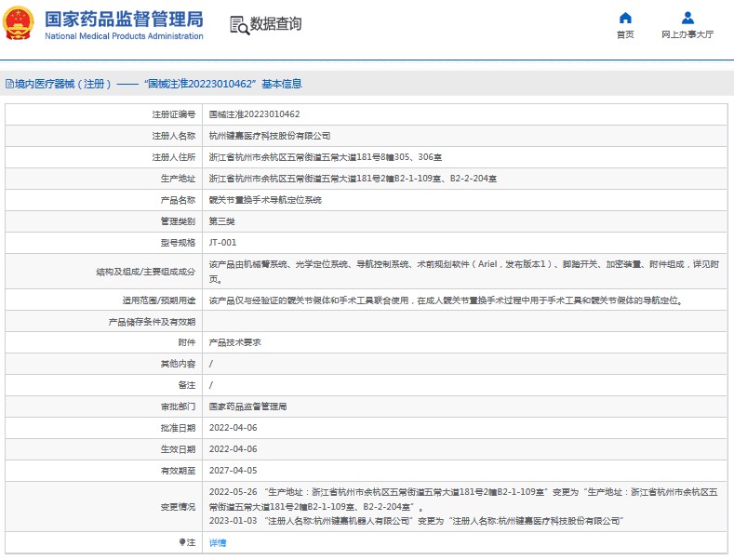Image resolution: width=734 pixels, height=560 pixels.
Task: Click the 数据查询 heading text
Action: coord(276,24)
